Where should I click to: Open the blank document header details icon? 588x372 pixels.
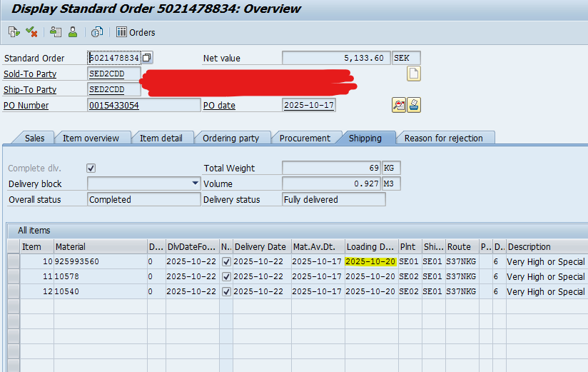[414, 74]
